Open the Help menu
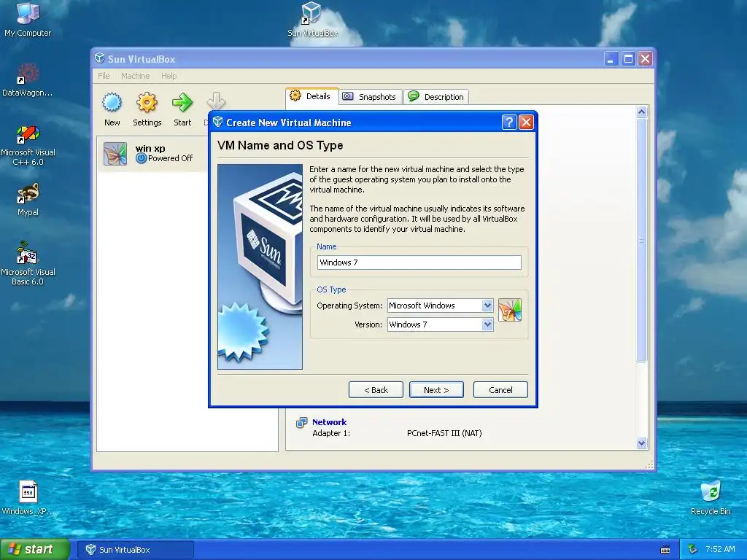The height and width of the screenshot is (560, 747). [x=169, y=76]
